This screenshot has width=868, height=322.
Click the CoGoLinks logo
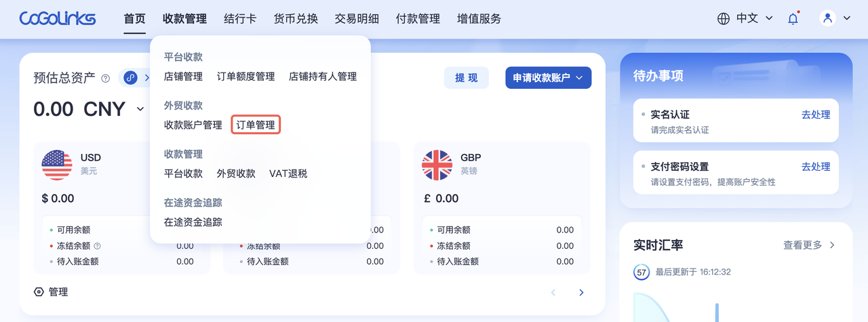tap(58, 18)
